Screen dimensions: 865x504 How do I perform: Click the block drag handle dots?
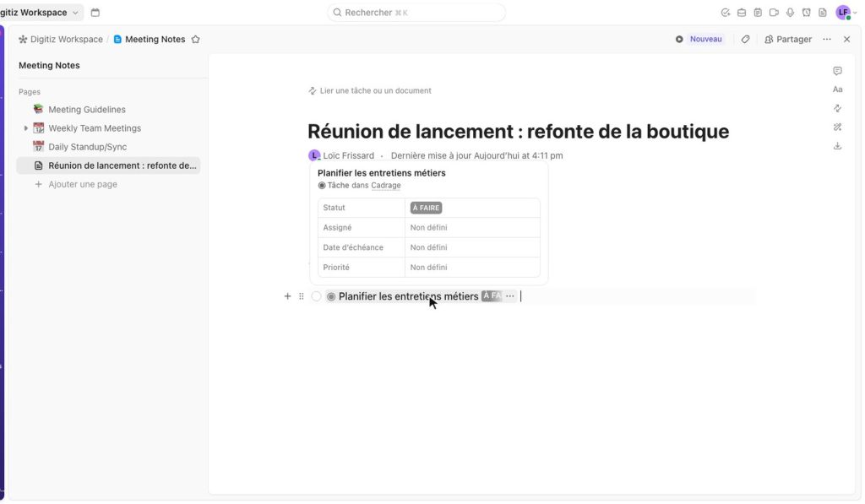pos(302,296)
